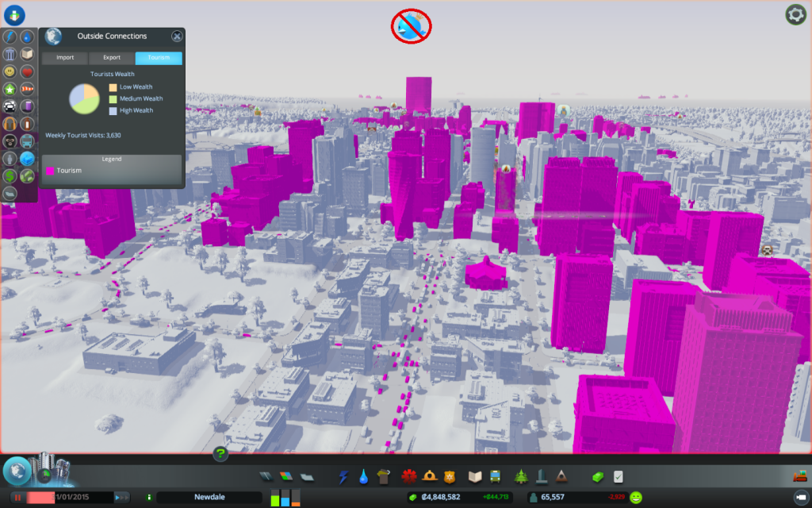The width and height of the screenshot is (812, 508).
Task: Open the Water info view
Action: tap(27, 37)
